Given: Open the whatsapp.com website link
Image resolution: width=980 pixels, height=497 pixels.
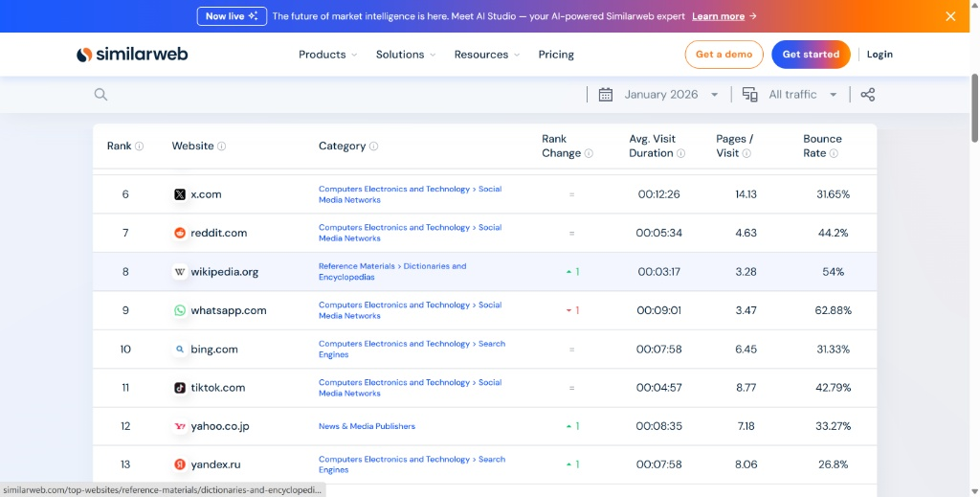Looking at the screenshot, I should tap(229, 310).
